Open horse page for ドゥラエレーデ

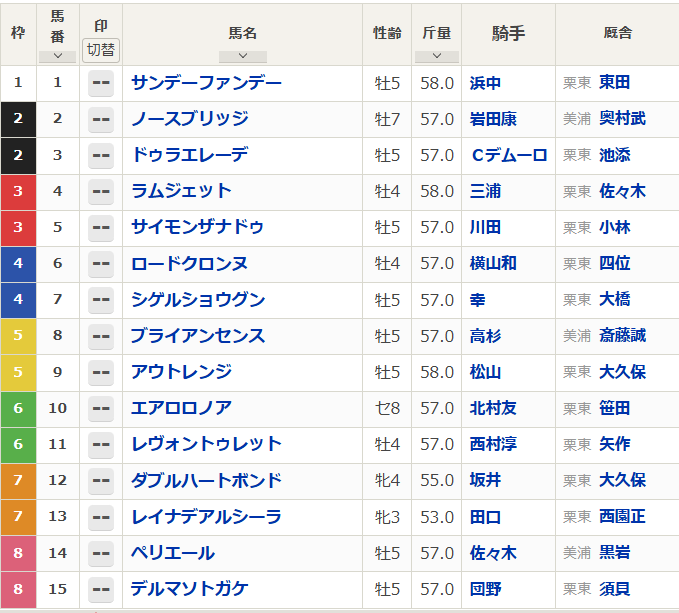point(189,155)
